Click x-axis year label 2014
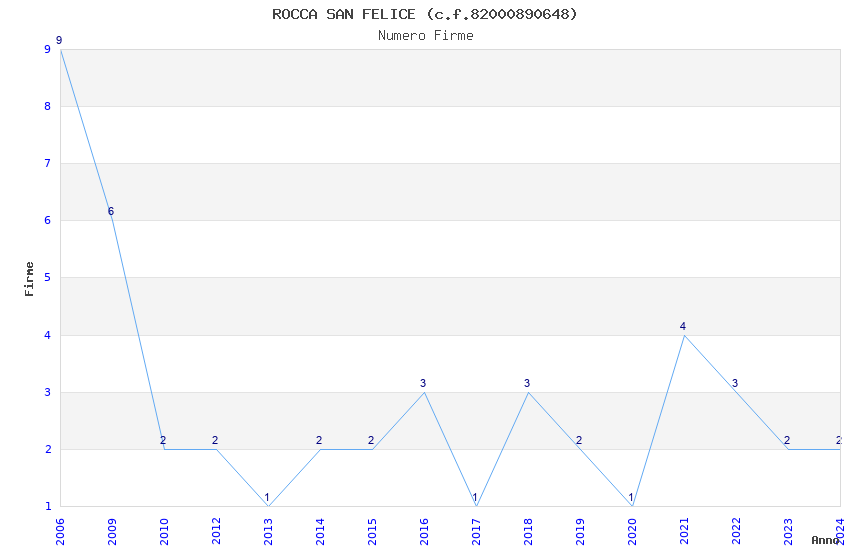 pyautogui.click(x=320, y=531)
